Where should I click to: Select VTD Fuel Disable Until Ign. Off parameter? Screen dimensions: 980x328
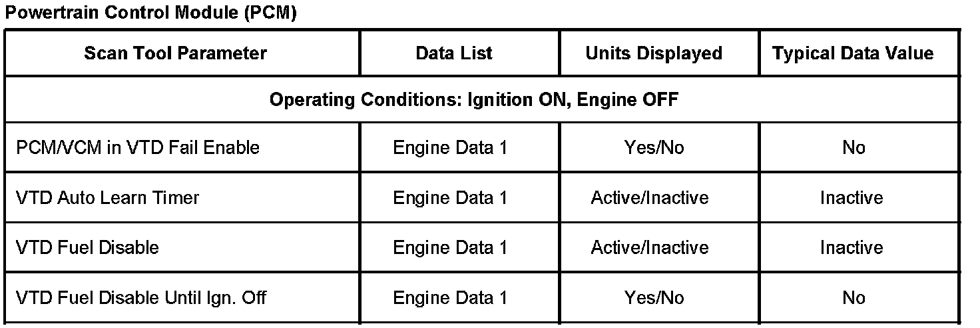(x=141, y=297)
